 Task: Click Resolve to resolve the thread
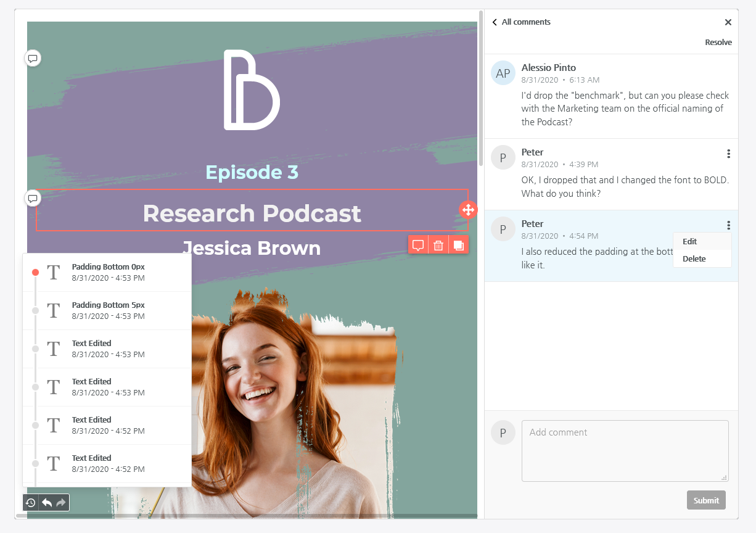pos(718,43)
